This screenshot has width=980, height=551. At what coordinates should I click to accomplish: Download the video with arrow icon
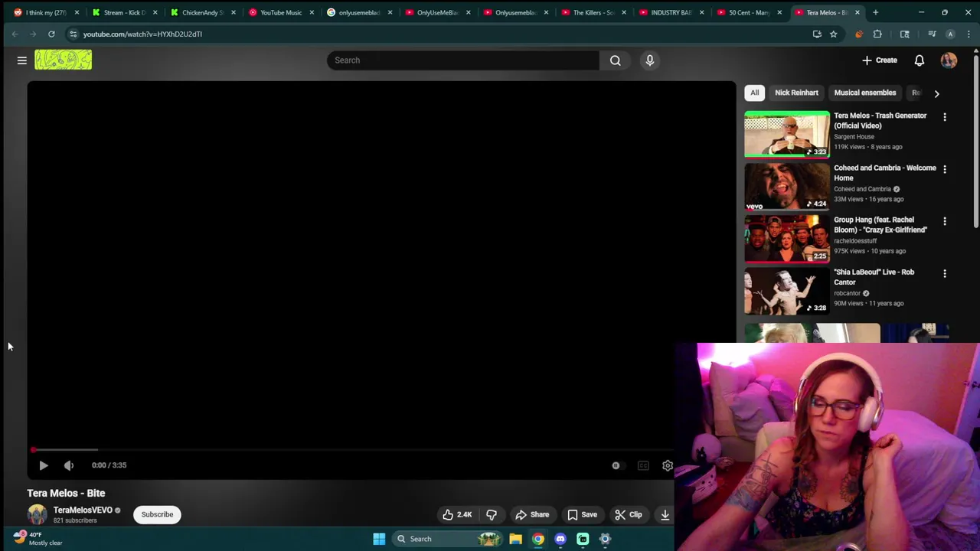point(665,514)
